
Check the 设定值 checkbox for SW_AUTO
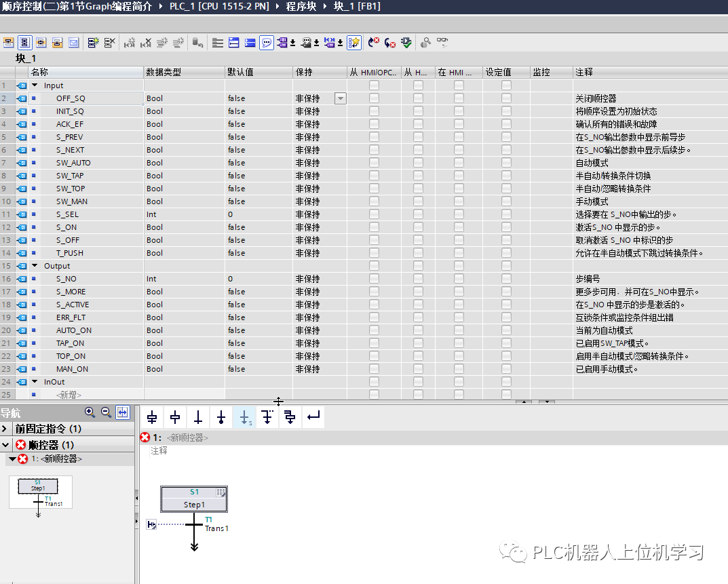505,162
